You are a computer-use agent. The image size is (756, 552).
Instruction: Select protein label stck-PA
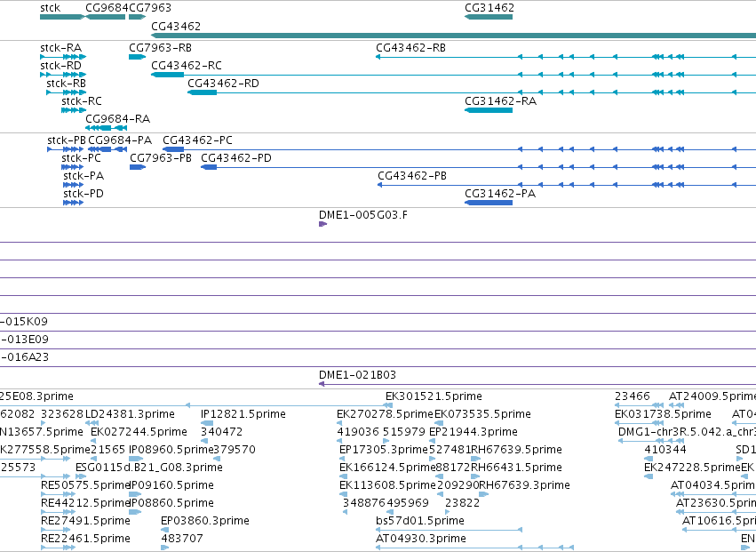tap(84, 176)
